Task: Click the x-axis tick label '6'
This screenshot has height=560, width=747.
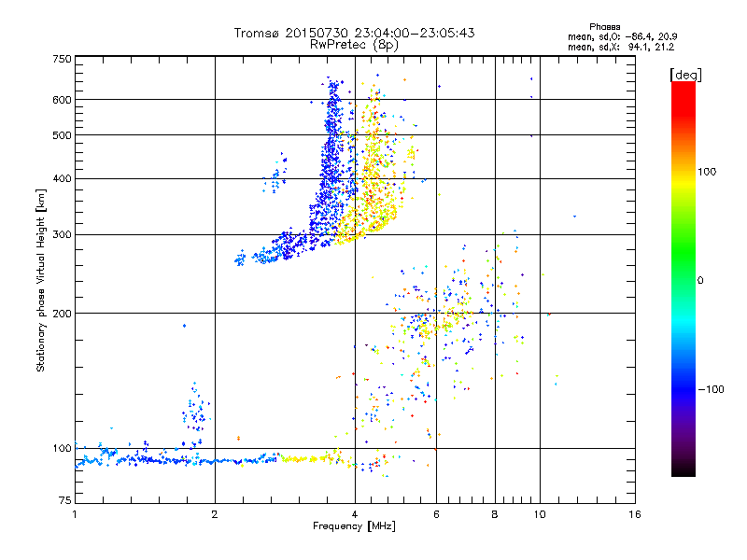Action: click(436, 514)
